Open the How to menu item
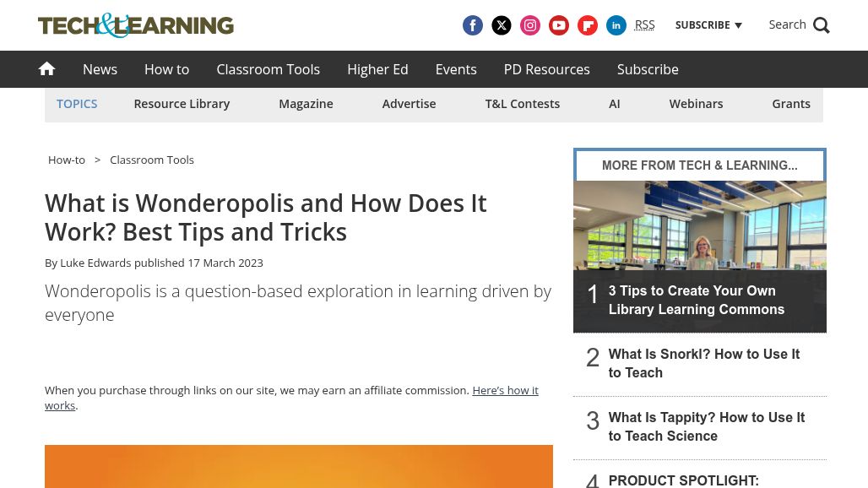This screenshot has width=868, height=488. pos(166,69)
